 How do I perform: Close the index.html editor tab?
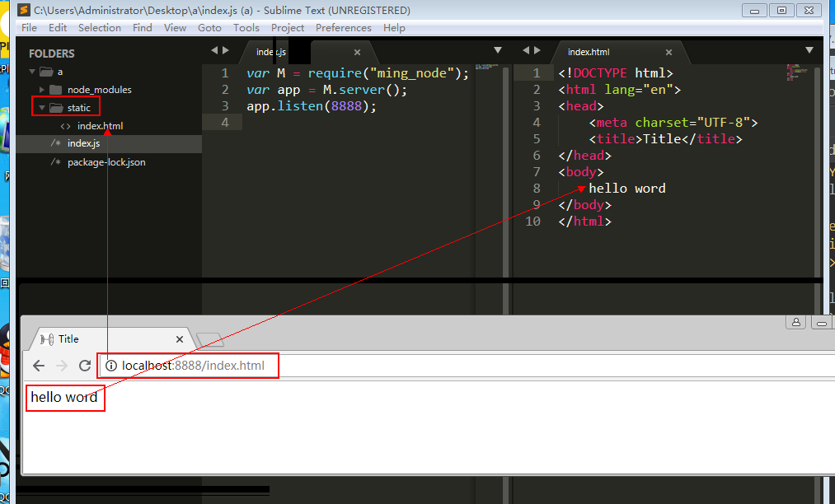point(668,52)
